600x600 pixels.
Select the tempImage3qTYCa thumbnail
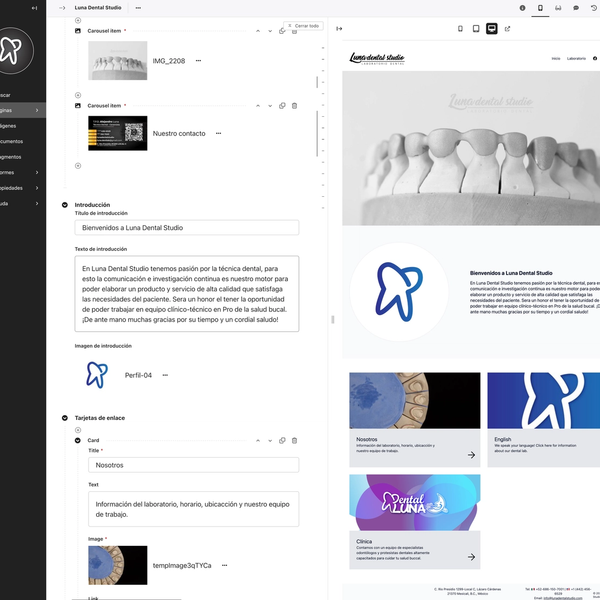pyautogui.click(x=117, y=565)
